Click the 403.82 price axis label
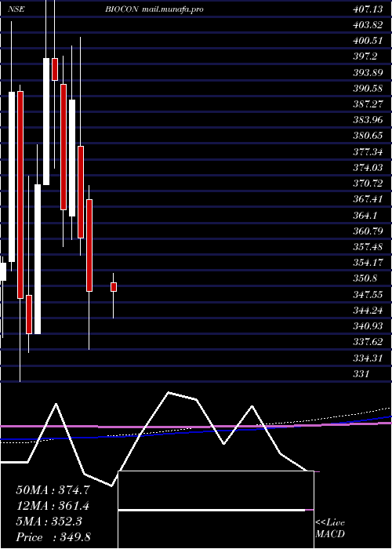This screenshot has width=392, height=549. point(368,25)
